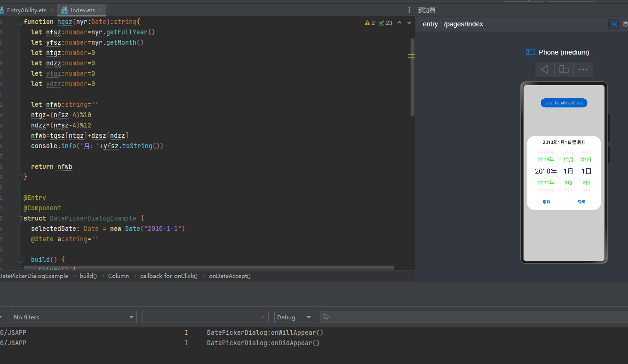The image size is (628, 364).
Task: Rotate the preview device orientation
Action: [564, 70]
